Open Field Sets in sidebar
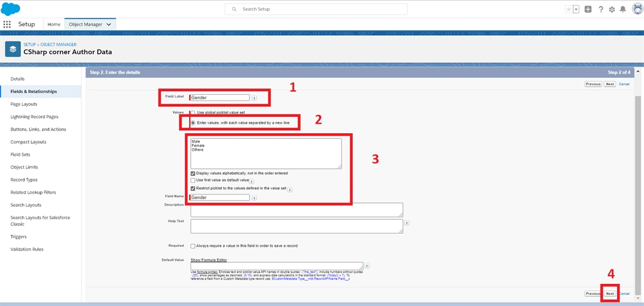Viewport: 644px width, 306px height. pos(21,155)
